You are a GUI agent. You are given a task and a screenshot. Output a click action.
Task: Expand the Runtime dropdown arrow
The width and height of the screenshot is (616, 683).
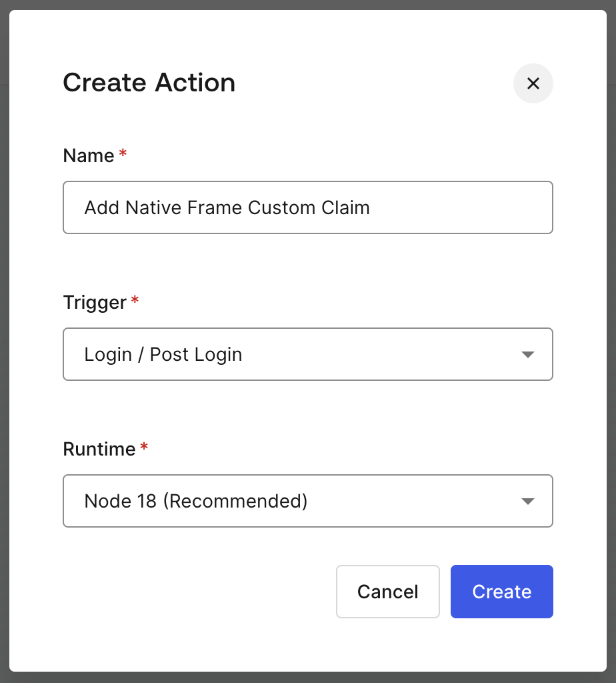click(527, 502)
